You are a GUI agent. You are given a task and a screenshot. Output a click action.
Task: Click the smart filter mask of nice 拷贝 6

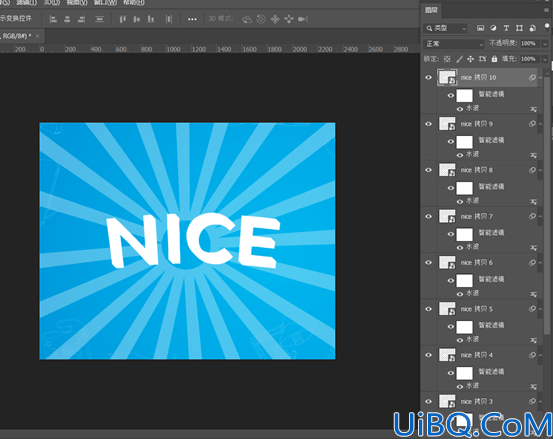coord(464,281)
